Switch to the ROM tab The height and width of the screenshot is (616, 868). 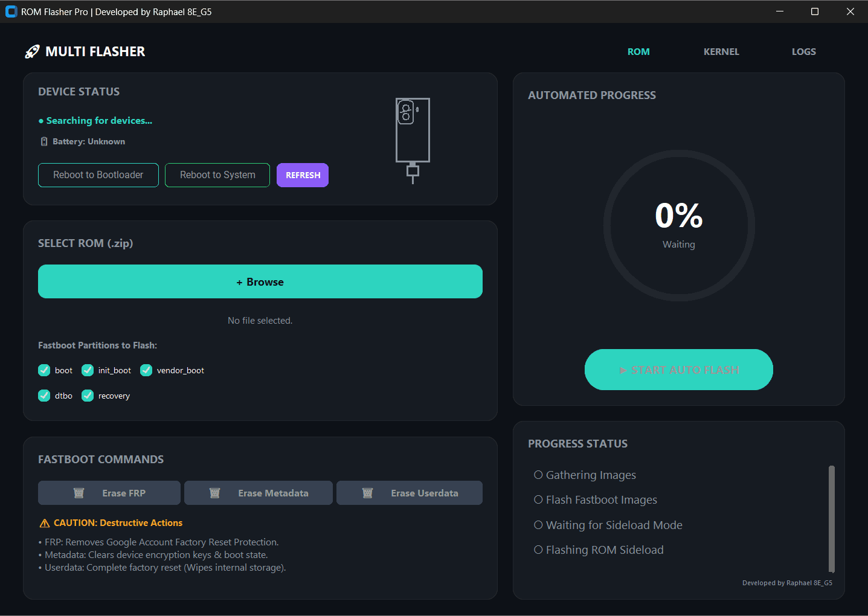pyautogui.click(x=638, y=52)
